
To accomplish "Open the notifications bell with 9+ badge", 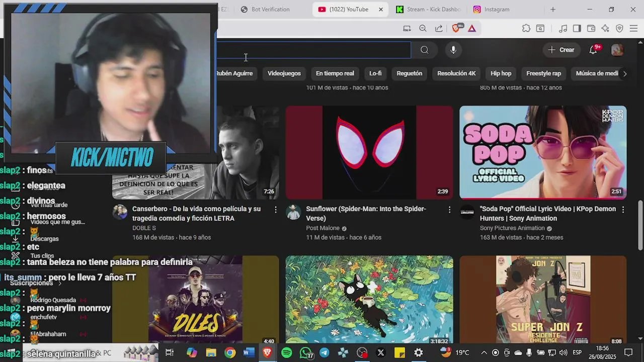I will [594, 50].
